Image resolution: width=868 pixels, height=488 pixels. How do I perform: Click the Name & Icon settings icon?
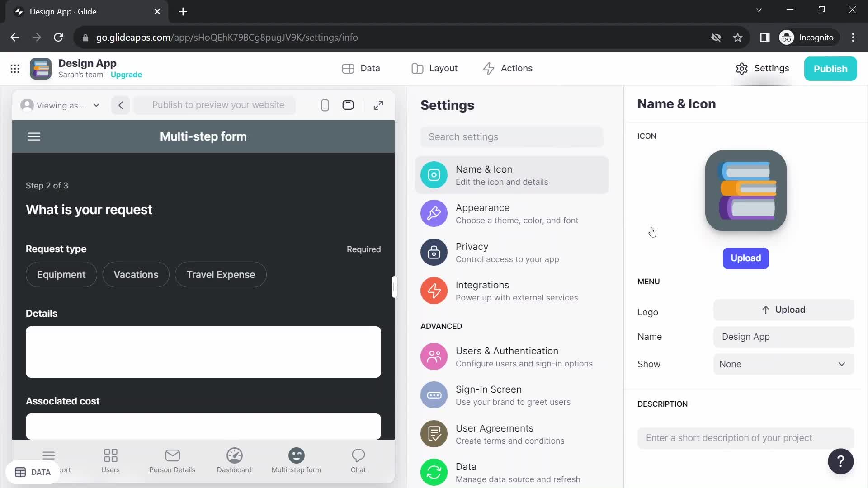point(434,174)
